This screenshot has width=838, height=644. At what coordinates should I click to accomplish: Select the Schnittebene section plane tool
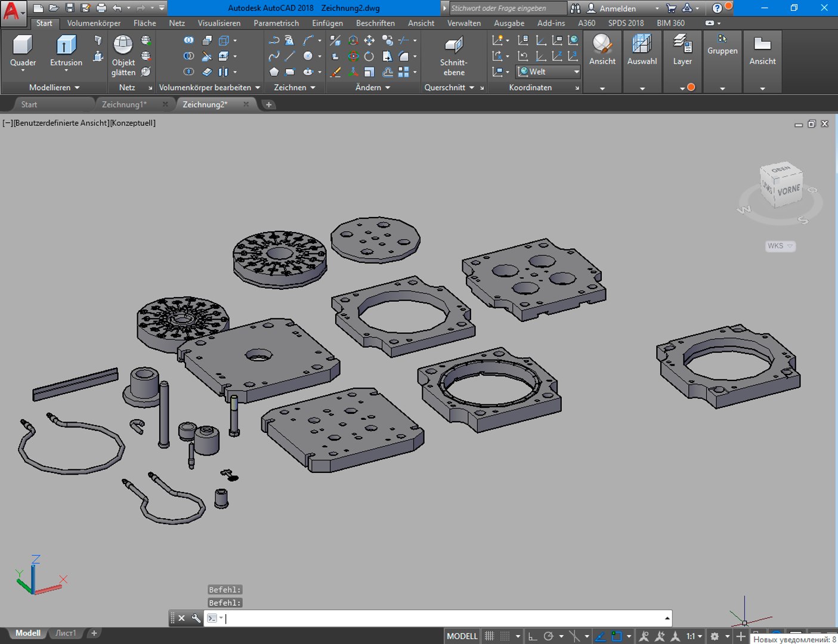454,55
